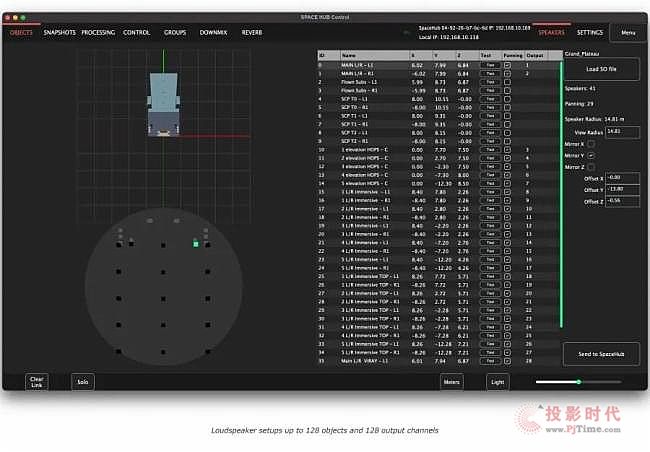Enable the Mirror Z checkbox
This screenshot has height=452, width=650.
(591, 167)
